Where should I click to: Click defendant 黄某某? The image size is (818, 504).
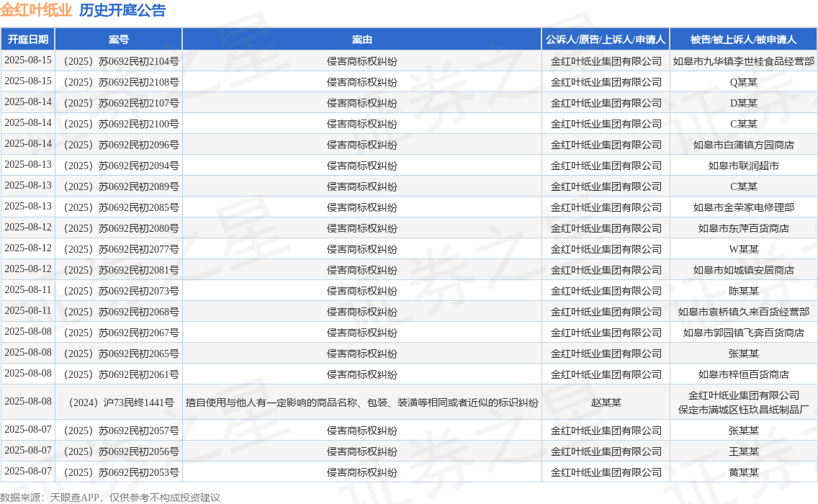(x=743, y=472)
